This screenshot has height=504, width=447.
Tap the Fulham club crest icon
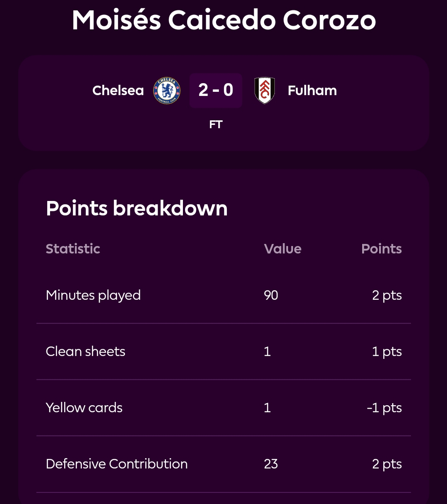265,91
